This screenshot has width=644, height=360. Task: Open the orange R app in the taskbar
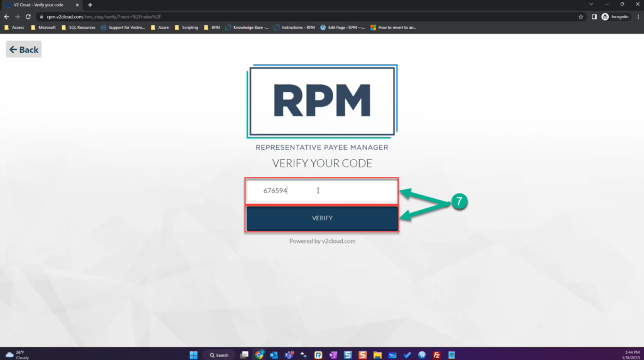click(x=318, y=355)
